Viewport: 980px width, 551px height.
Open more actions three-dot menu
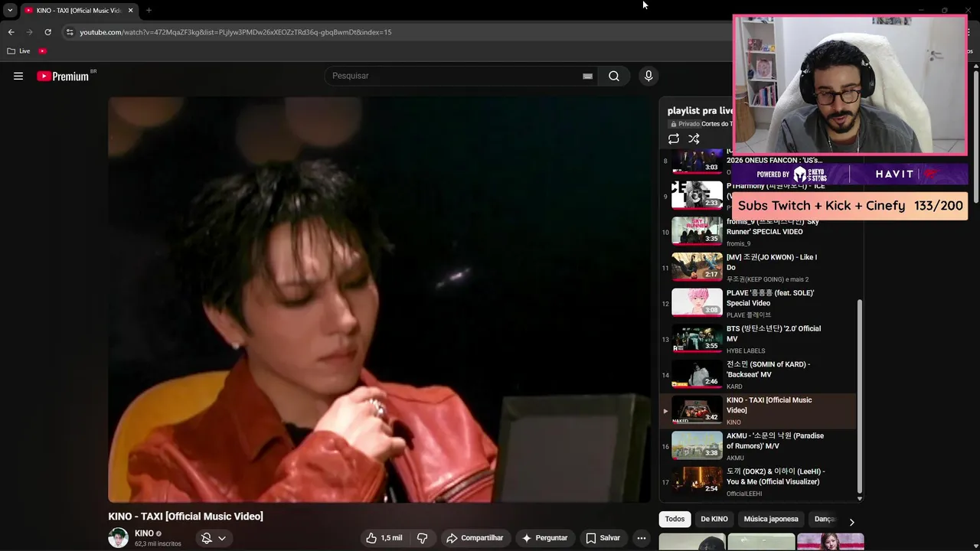[642, 538]
